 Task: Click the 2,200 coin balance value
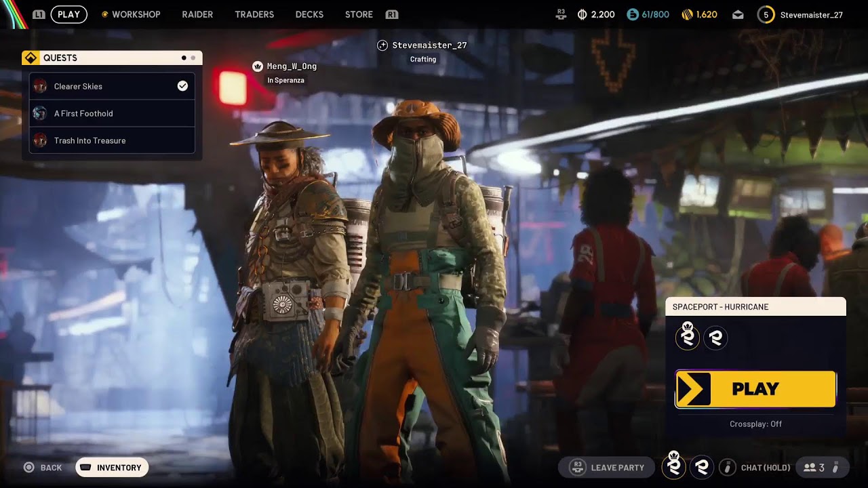pos(603,14)
